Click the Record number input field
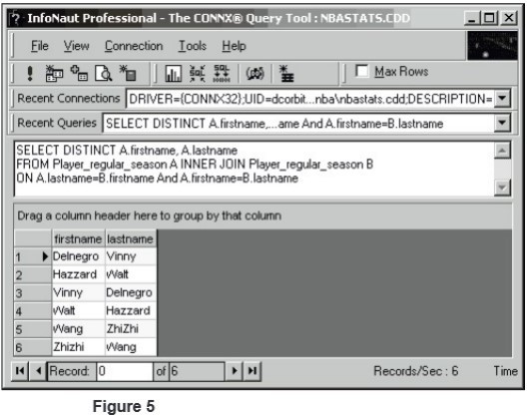This screenshot has width=527, height=420. 125,371
